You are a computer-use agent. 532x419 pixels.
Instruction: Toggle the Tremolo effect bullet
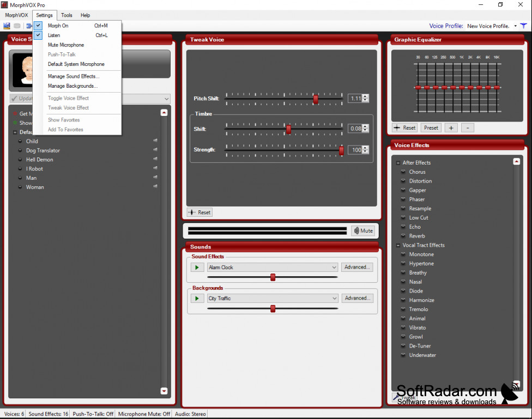[403, 309]
